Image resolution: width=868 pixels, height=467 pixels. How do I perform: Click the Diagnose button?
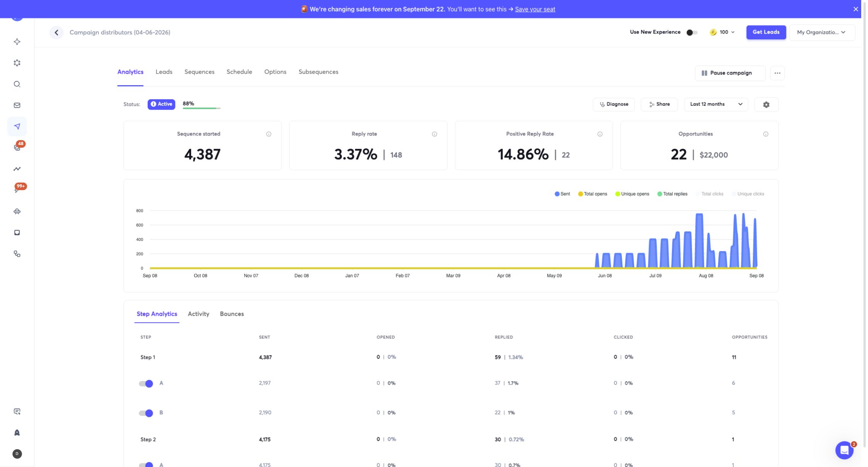614,104
